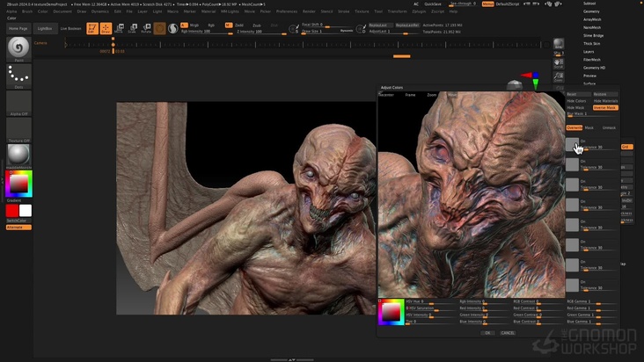Screen dimensions: 644x362
Task: Click the Zoom magnifier icon
Action: (559, 76)
